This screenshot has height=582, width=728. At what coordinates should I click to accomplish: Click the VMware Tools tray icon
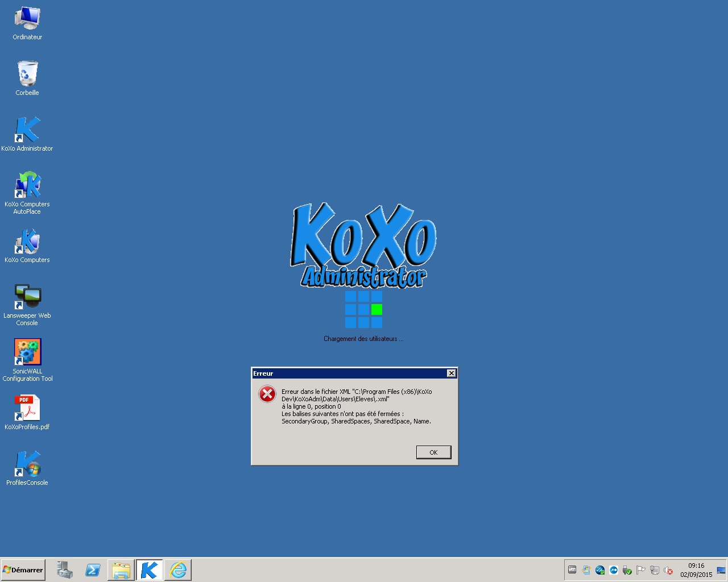click(x=573, y=570)
